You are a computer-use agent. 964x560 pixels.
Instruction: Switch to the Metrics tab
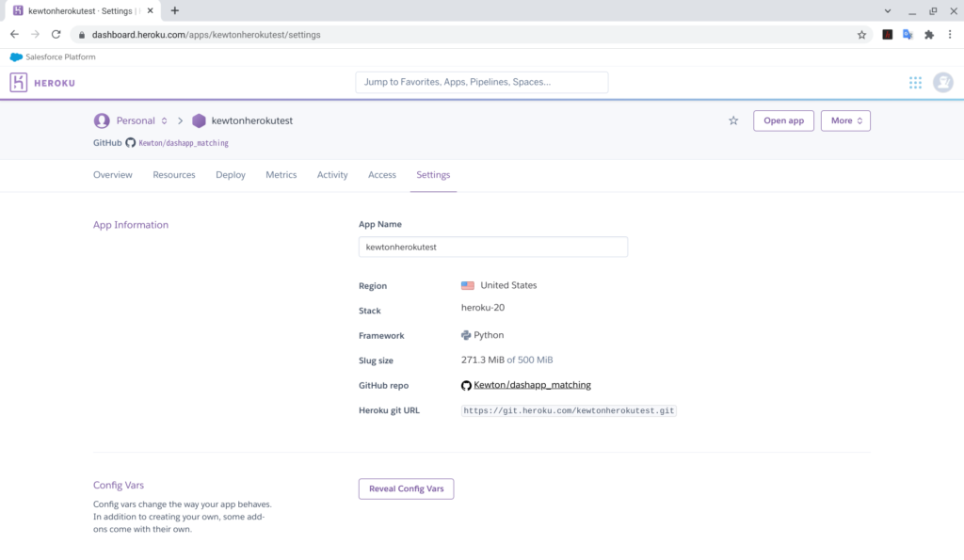281,174
